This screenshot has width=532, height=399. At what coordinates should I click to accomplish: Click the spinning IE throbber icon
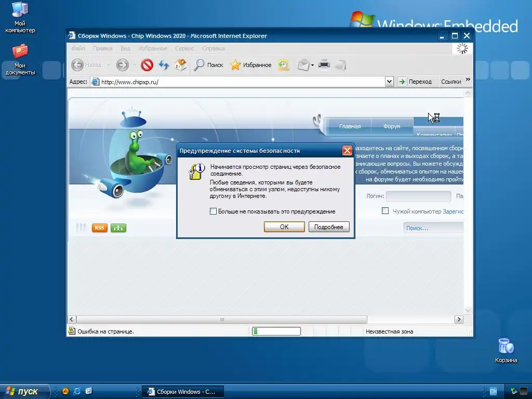coord(462,48)
